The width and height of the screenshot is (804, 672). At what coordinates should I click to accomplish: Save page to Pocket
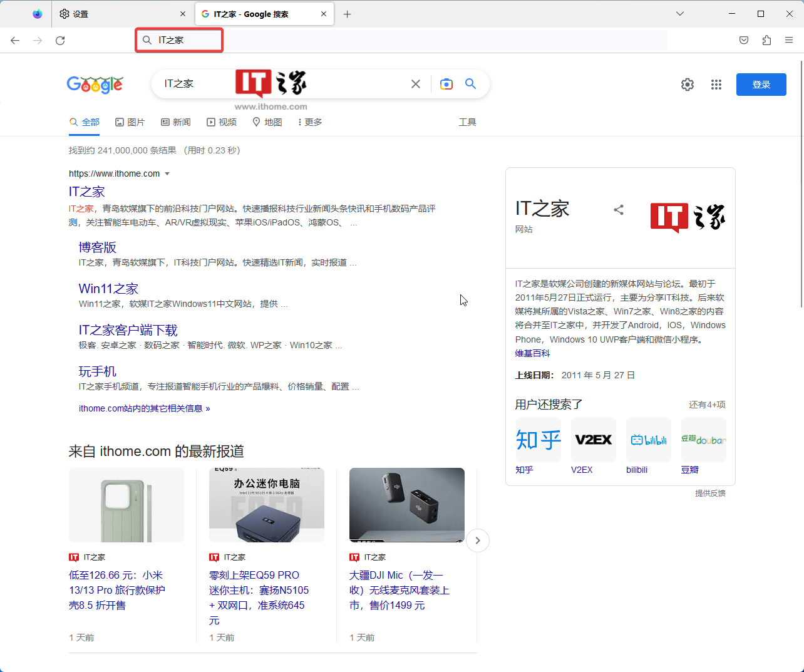[744, 40]
